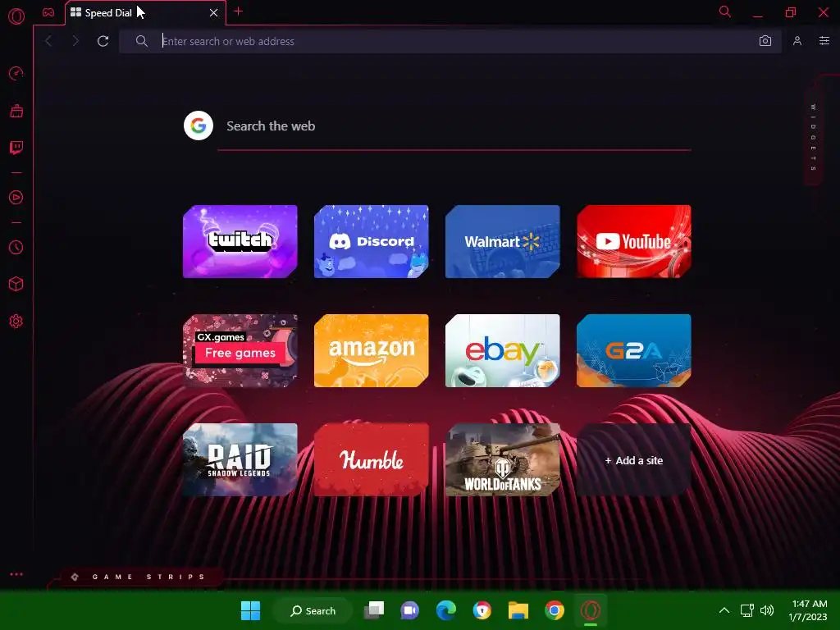This screenshot has height=630, width=840.
Task: Open Teams Chat taskbar icon
Action: coord(410,610)
